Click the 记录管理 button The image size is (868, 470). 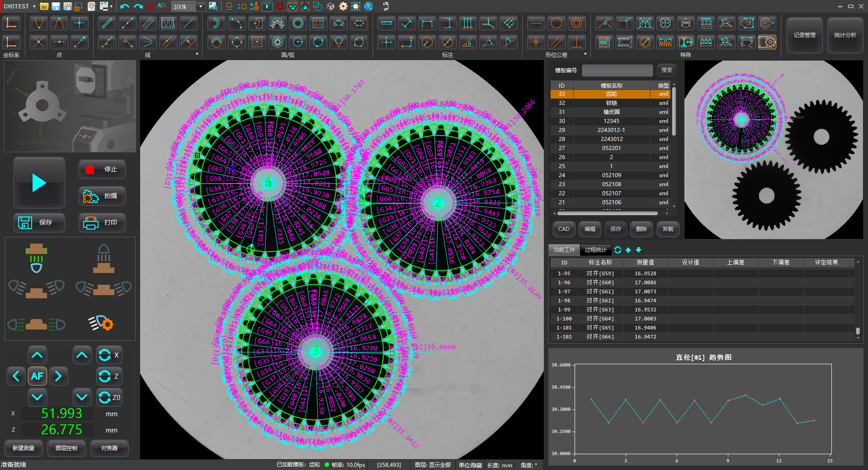click(804, 35)
